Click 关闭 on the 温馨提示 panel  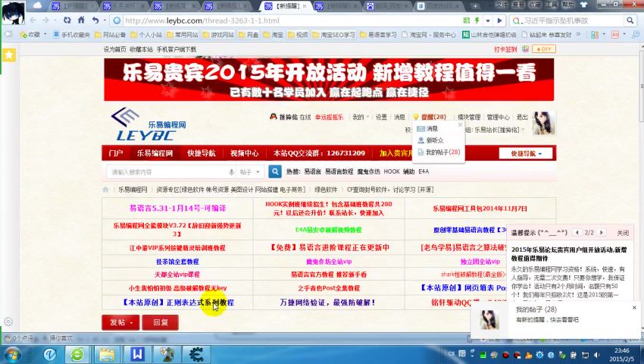pos(623,233)
